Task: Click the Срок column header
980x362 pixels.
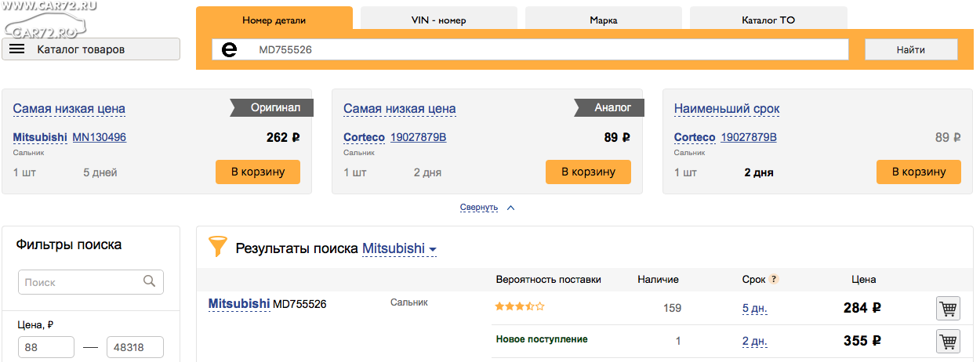Action: pyautogui.click(x=754, y=279)
